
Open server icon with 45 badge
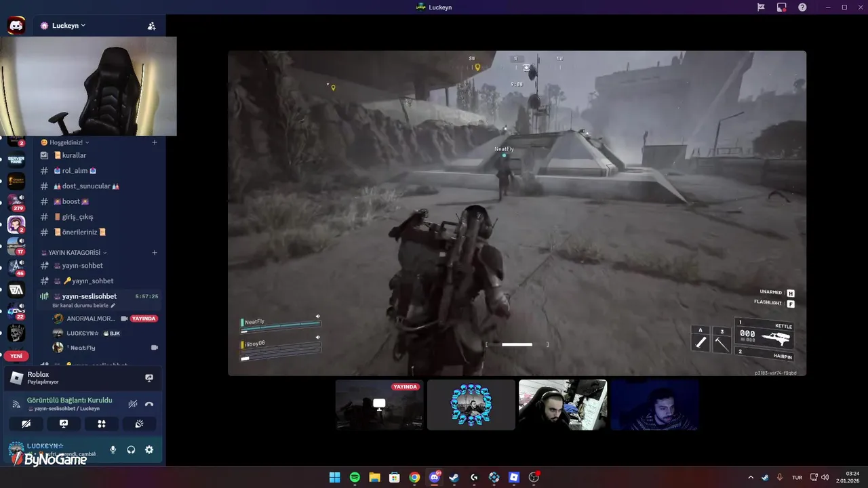click(16, 268)
